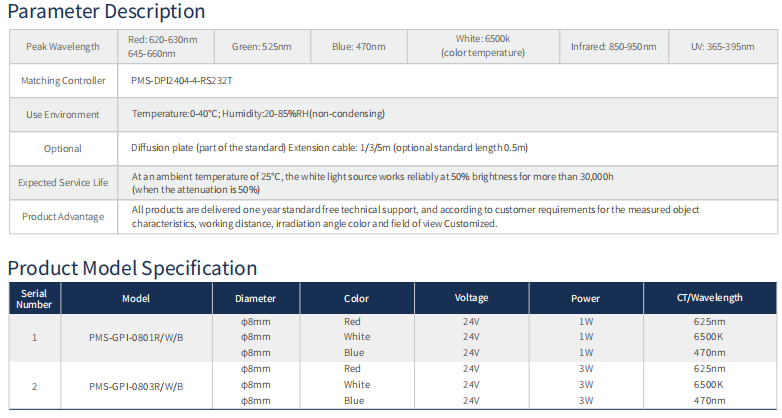
Task: Click the PMS-GPI-0801R/W/B model cell
Action: [136, 337]
